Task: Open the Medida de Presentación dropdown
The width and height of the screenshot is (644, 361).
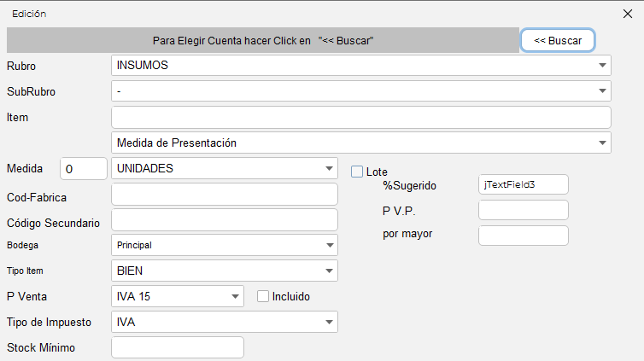Action: pyautogui.click(x=361, y=143)
